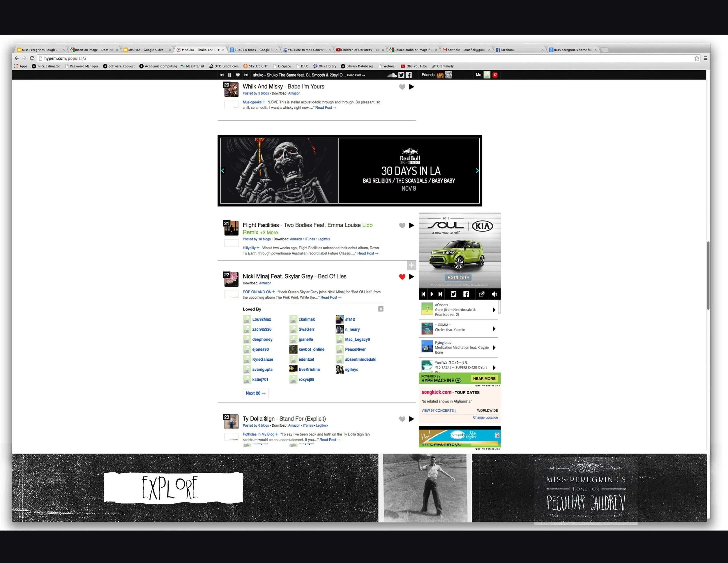Click the SoundCloud icon in player bar
This screenshot has height=563, width=728.
392,75
